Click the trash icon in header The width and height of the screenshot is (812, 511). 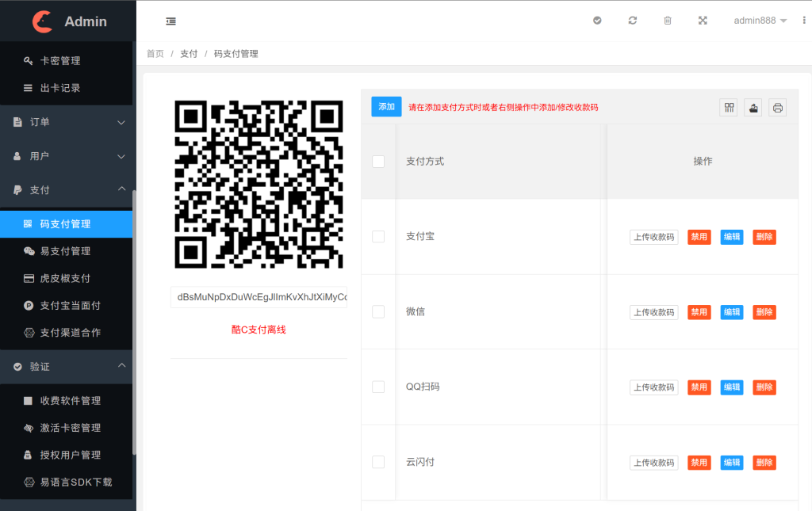point(667,21)
